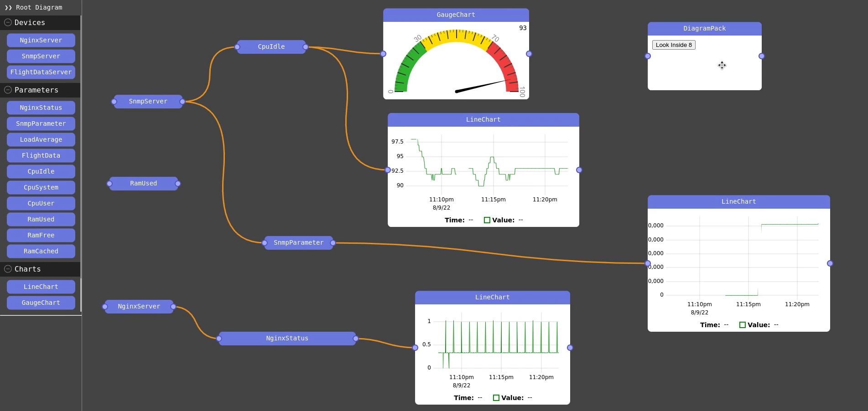This screenshot has width=868, height=411.
Task: Select the Root Diagram tab
Action: click(38, 7)
